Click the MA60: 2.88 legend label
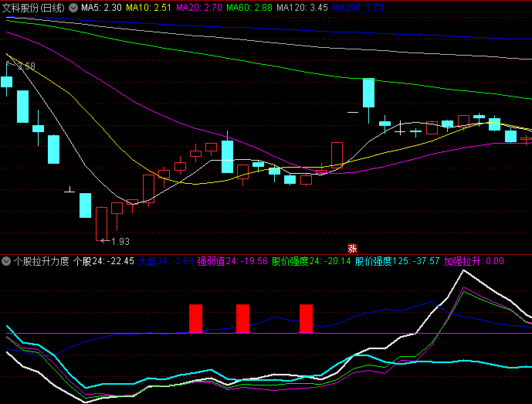The height and width of the screenshot is (404, 532). click(x=249, y=8)
